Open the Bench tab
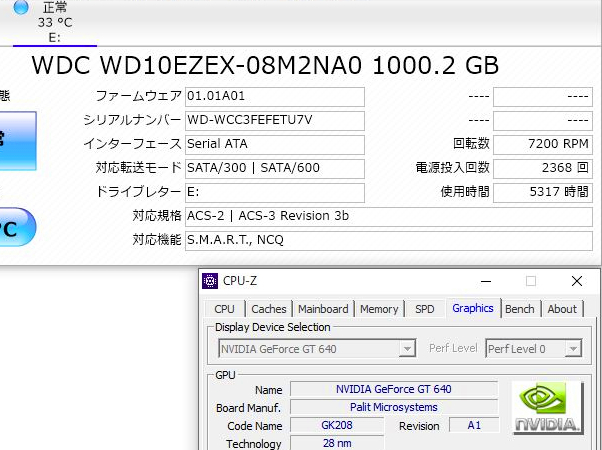Image resolution: width=602 pixels, height=450 pixels. click(x=520, y=309)
